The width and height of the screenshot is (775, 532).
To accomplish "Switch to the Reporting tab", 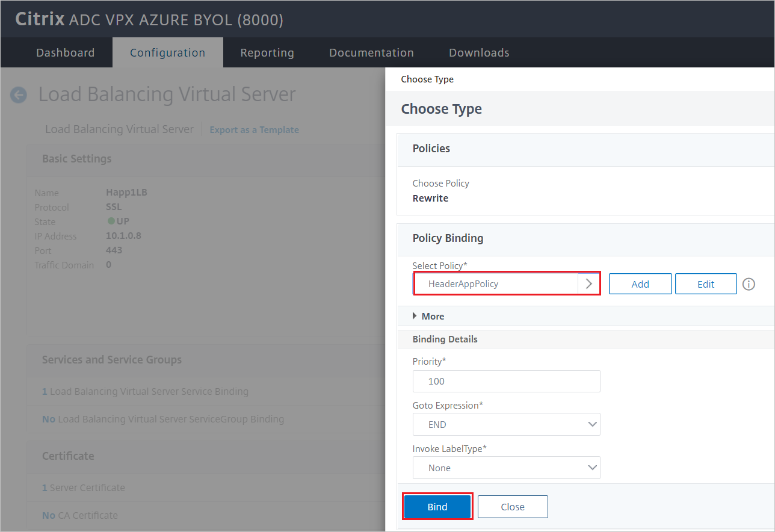I will [267, 52].
